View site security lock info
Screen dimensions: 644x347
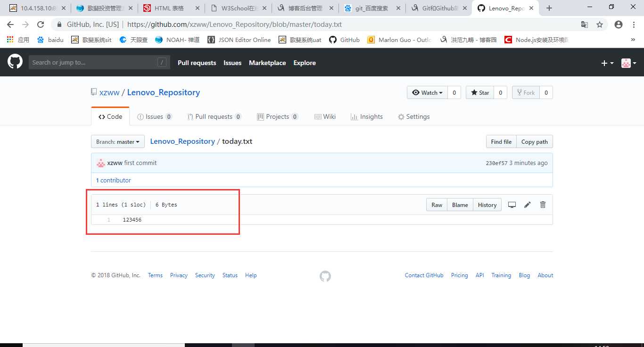click(59, 25)
